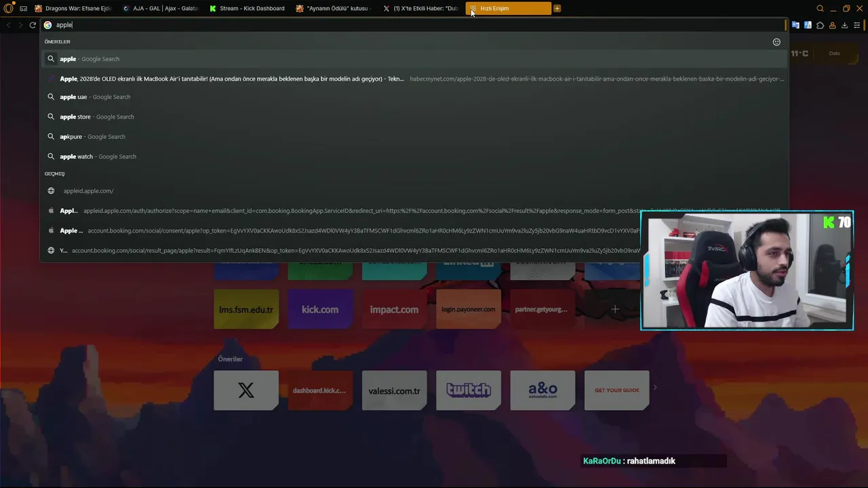Open the impact.com speed dial tile
The width and height of the screenshot is (868, 488).
click(x=394, y=309)
